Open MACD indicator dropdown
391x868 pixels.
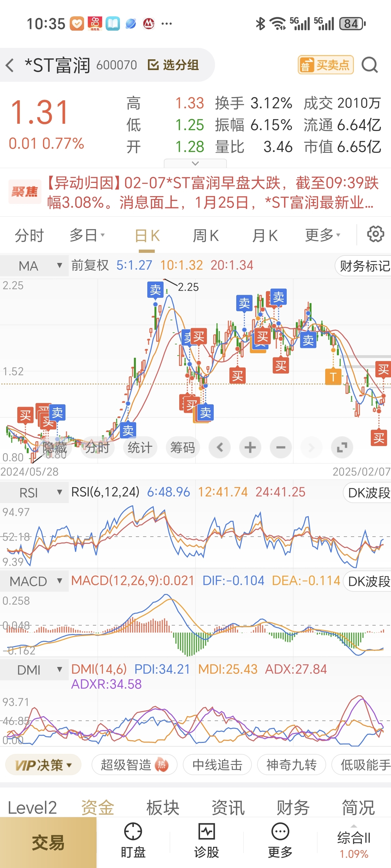click(x=34, y=581)
